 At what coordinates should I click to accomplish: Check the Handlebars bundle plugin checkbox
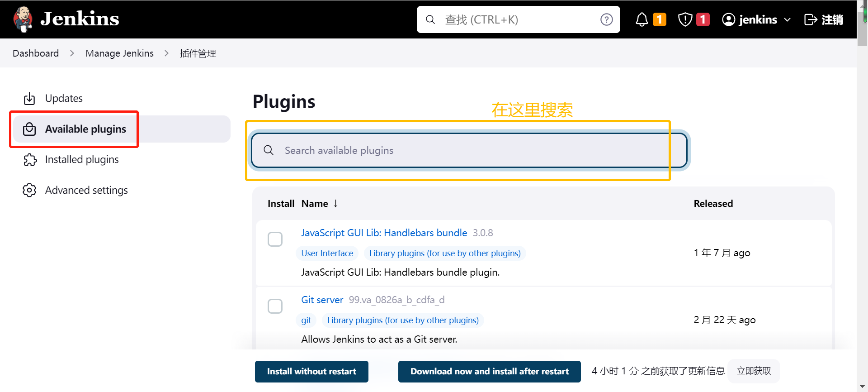[275, 239]
